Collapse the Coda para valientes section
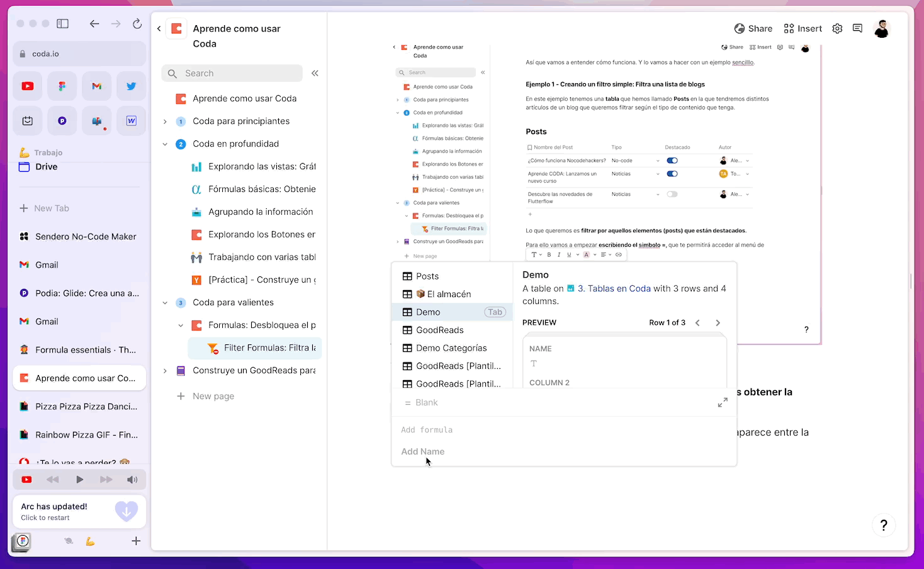Screen dimensions: 924x569 tap(165, 303)
